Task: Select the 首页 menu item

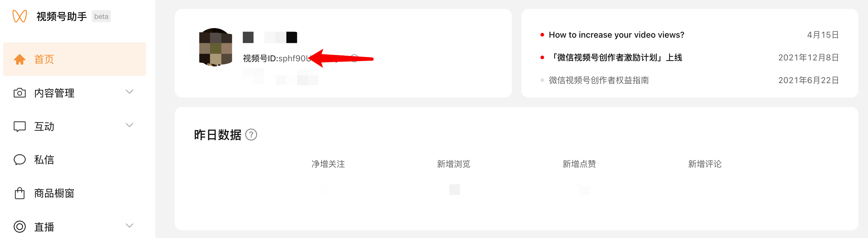Action: pyautogui.click(x=75, y=59)
